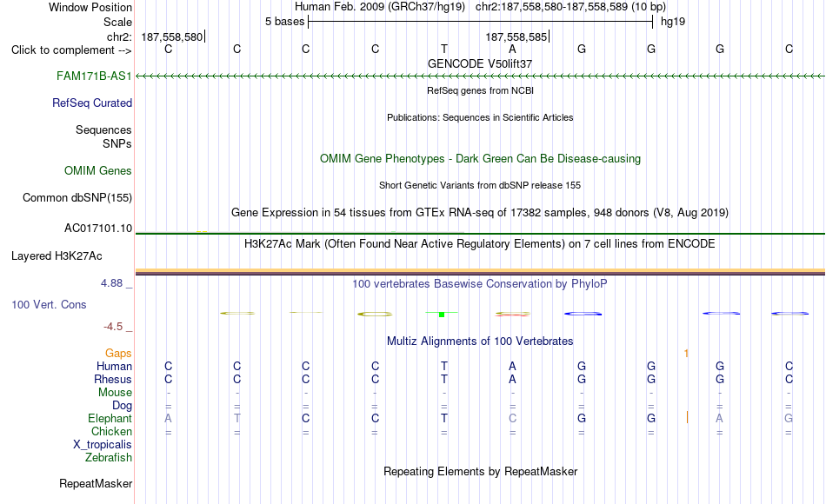Click the Common dbSNP(155) track label

(77, 197)
